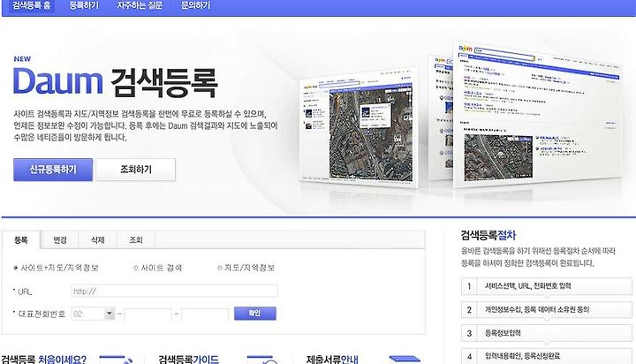The height and width of the screenshot is (364, 636).
Task: Click the 조회하기 button
Action: click(136, 170)
